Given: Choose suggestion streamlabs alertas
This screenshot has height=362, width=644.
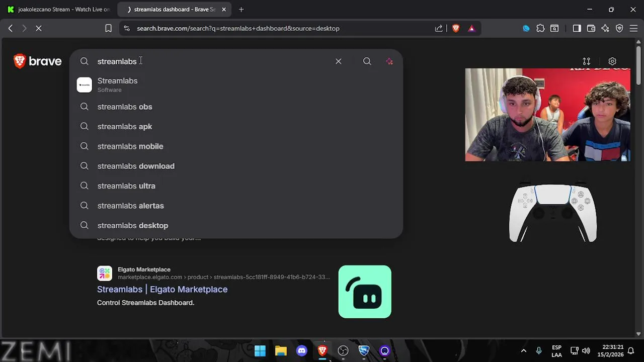Looking at the screenshot, I should click(x=236, y=206).
